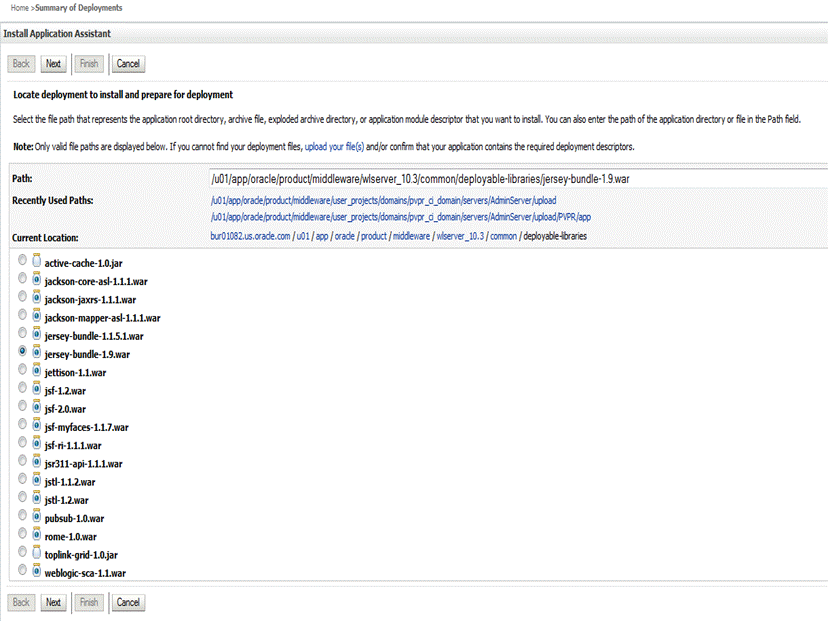Select the jersey-bundle-1.1.5.1.war radio button

click(x=22, y=333)
